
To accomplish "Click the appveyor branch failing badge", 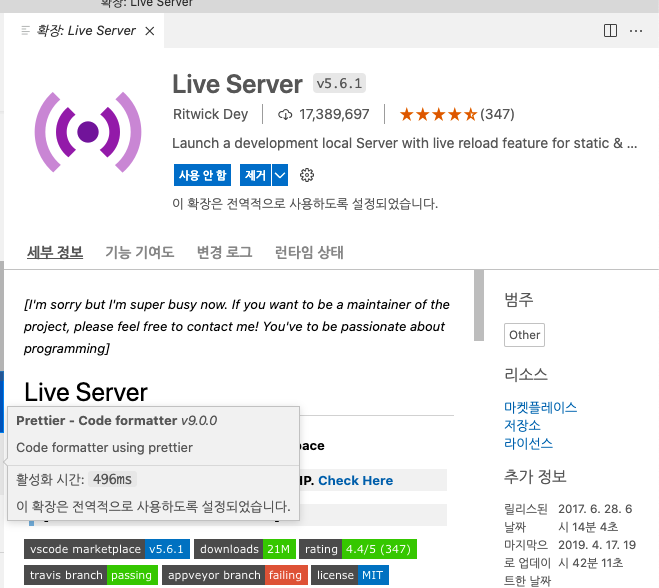I will [x=235, y=575].
